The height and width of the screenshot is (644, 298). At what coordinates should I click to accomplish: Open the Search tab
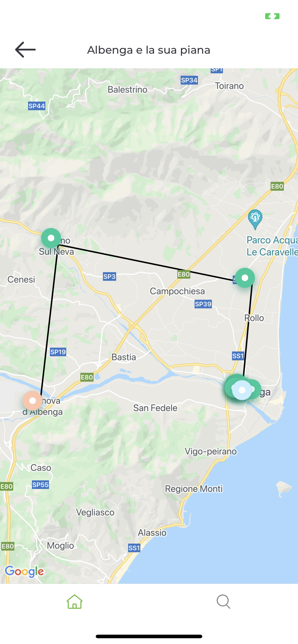223,602
